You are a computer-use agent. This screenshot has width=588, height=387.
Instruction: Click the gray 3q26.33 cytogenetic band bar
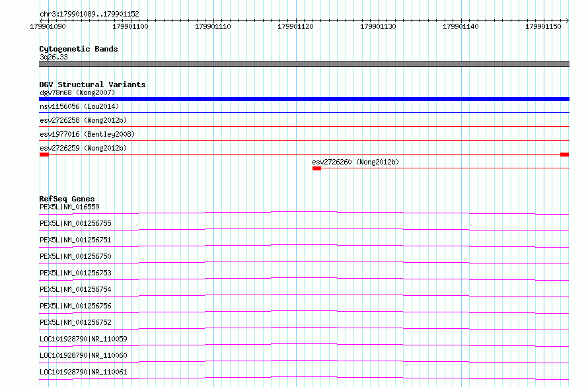(304, 64)
